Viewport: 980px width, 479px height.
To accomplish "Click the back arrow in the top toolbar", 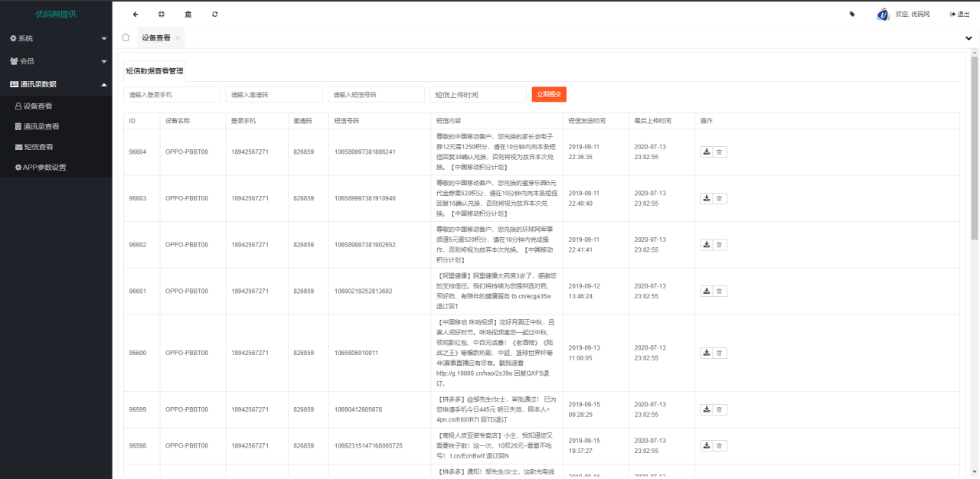I will (x=135, y=14).
